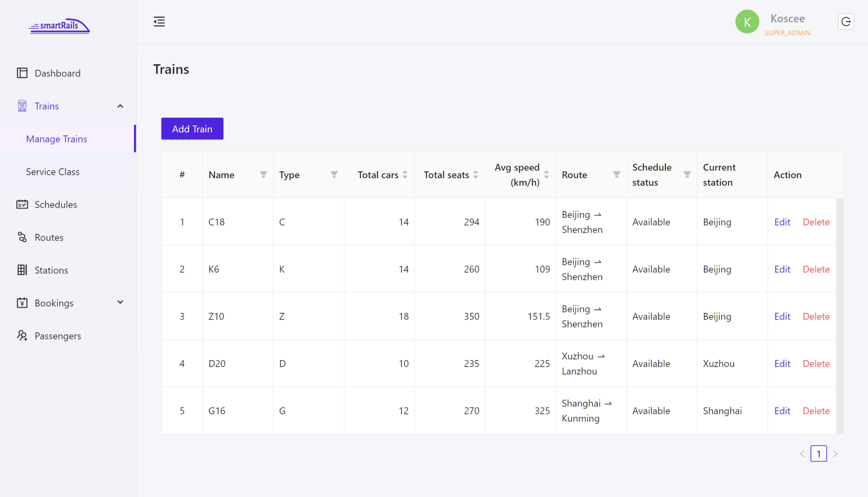Screen dimensions: 868x497
Task: Click Add Train button
Action: click(192, 128)
